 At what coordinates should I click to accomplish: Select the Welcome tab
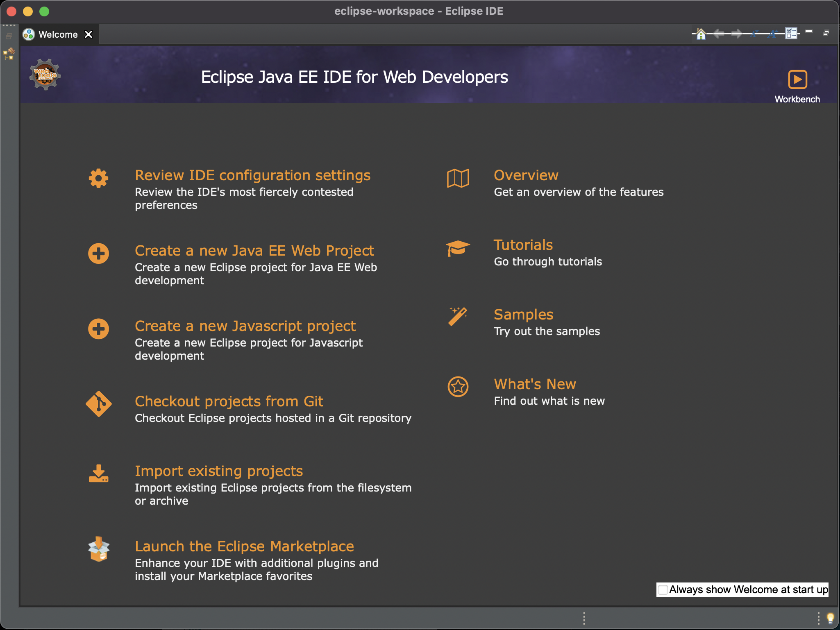[58, 34]
